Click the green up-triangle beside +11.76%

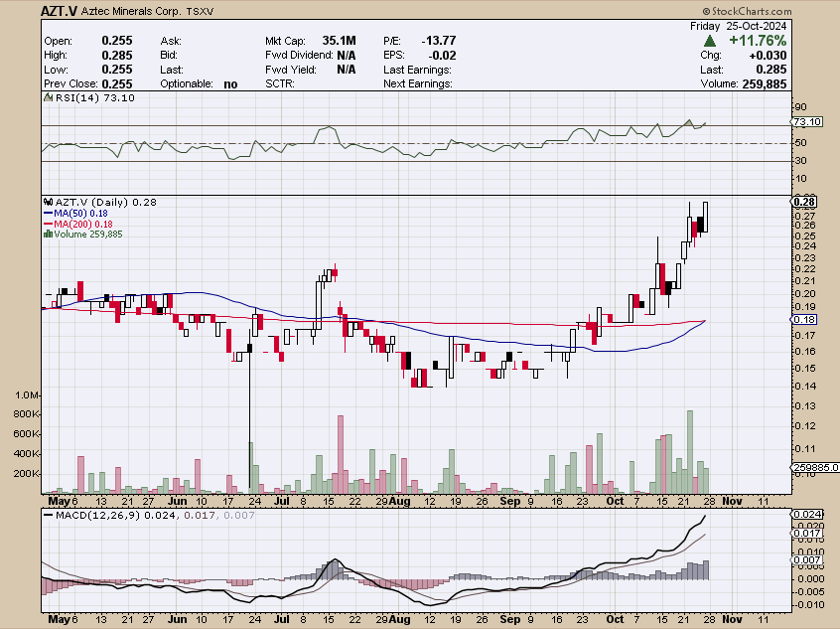[x=710, y=41]
